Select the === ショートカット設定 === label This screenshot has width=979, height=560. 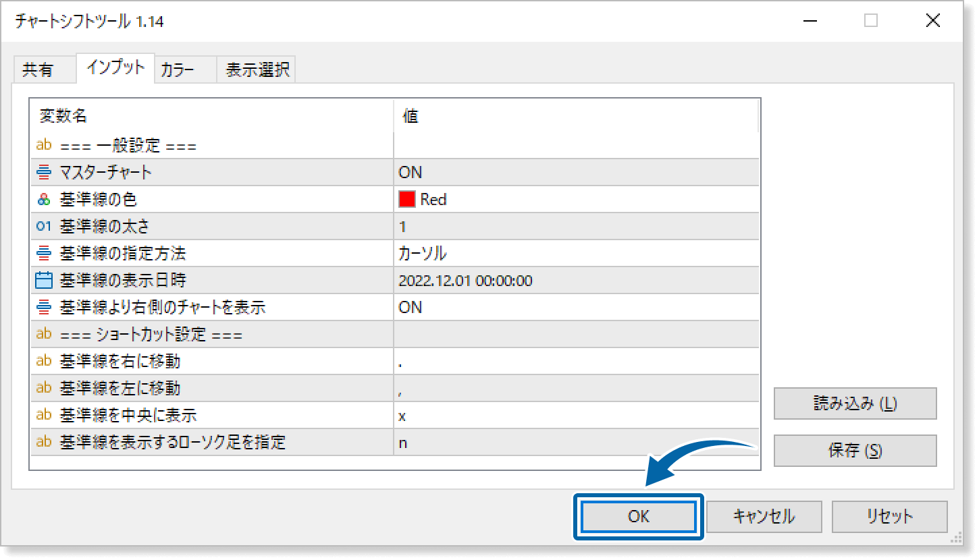(151, 335)
